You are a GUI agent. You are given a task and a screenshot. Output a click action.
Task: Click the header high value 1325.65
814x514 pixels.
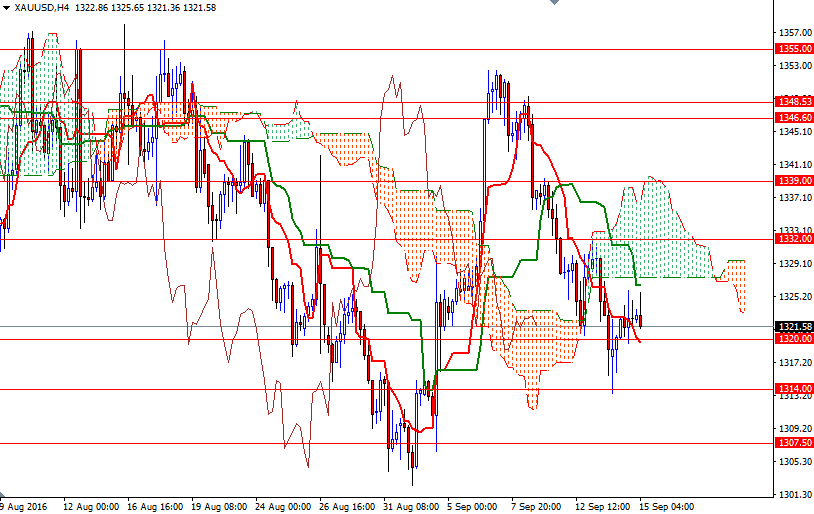point(127,8)
